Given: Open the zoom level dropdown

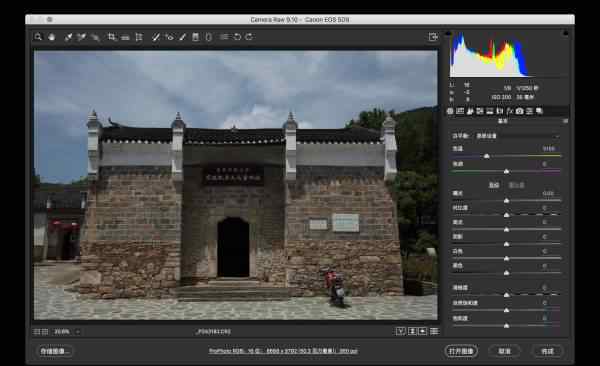Looking at the screenshot, I should 78,332.
